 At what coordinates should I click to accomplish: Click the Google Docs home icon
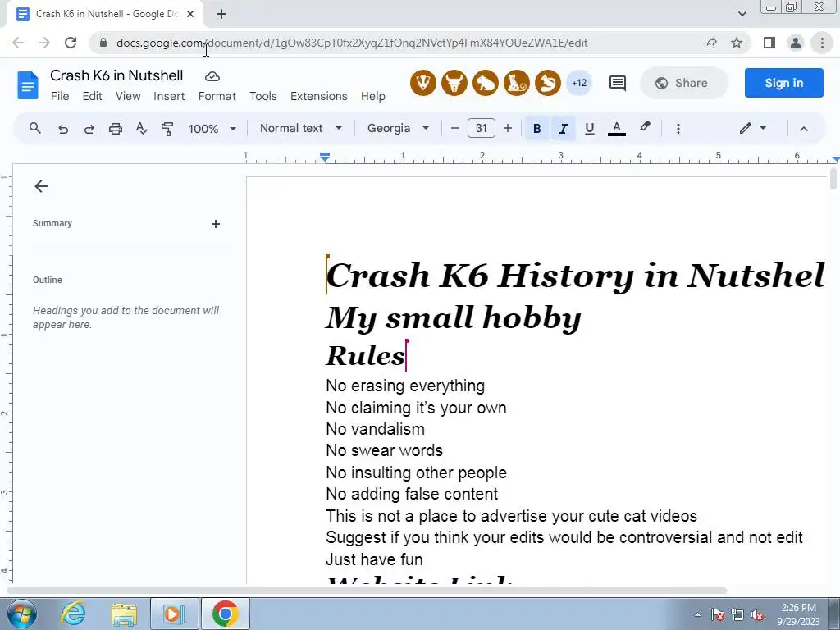tap(28, 85)
